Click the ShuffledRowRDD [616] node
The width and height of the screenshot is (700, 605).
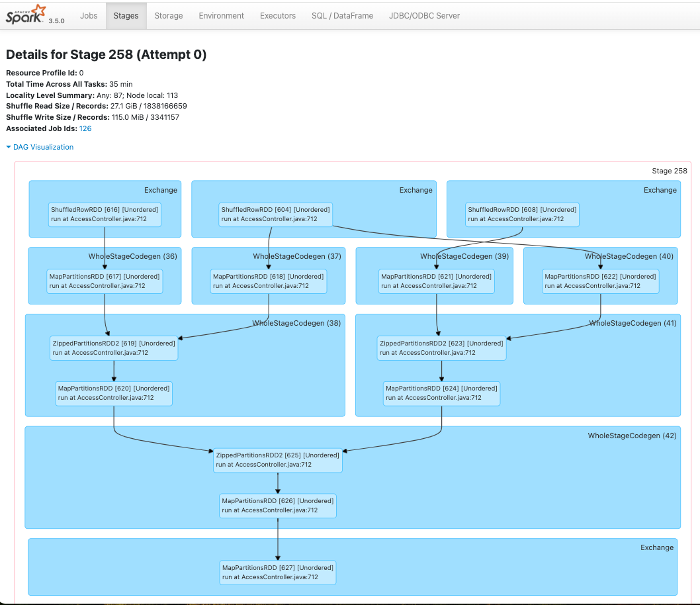(x=104, y=214)
